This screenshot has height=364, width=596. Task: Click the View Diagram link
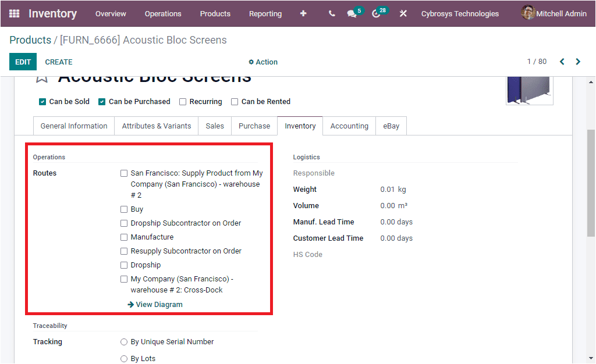[x=154, y=304]
